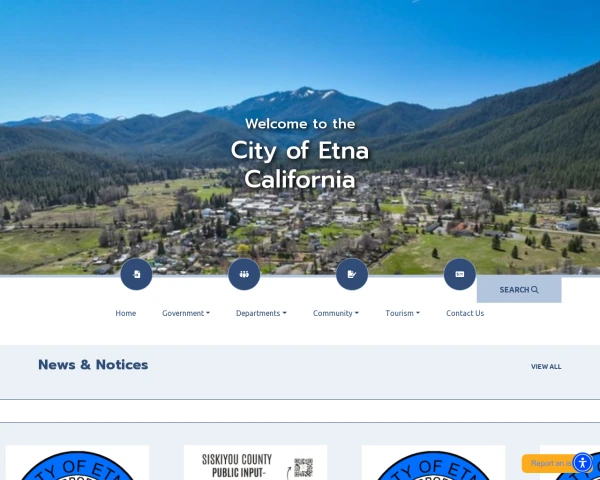
Task: Open the payment card circular icon
Action: pyautogui.click(x=460, y=274)
